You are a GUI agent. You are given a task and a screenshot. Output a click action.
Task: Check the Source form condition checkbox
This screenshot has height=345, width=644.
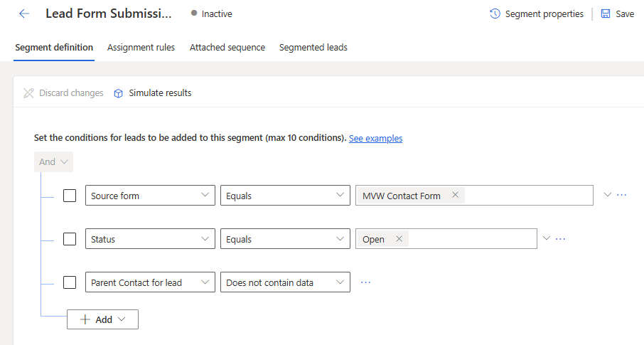tap(70, 196)
